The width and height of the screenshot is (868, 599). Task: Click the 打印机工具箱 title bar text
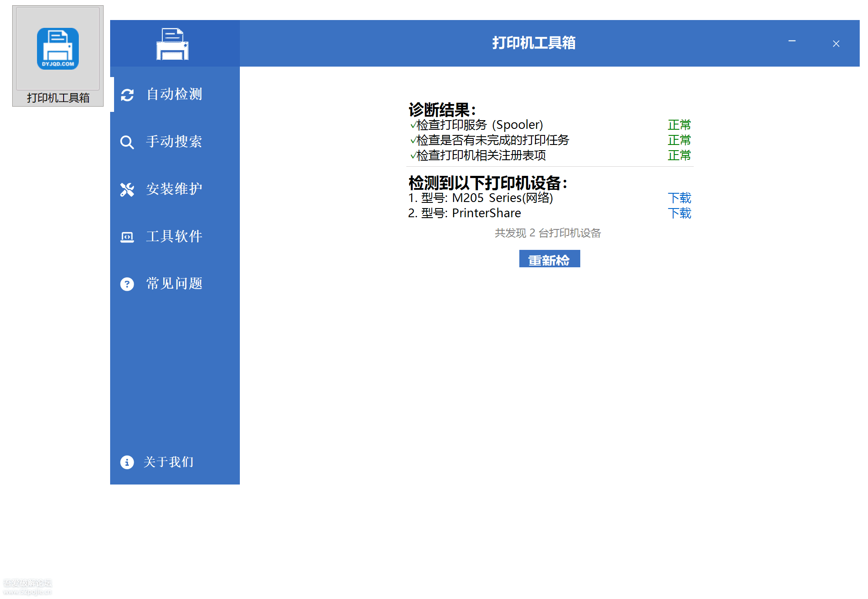(x=533, y=43)
